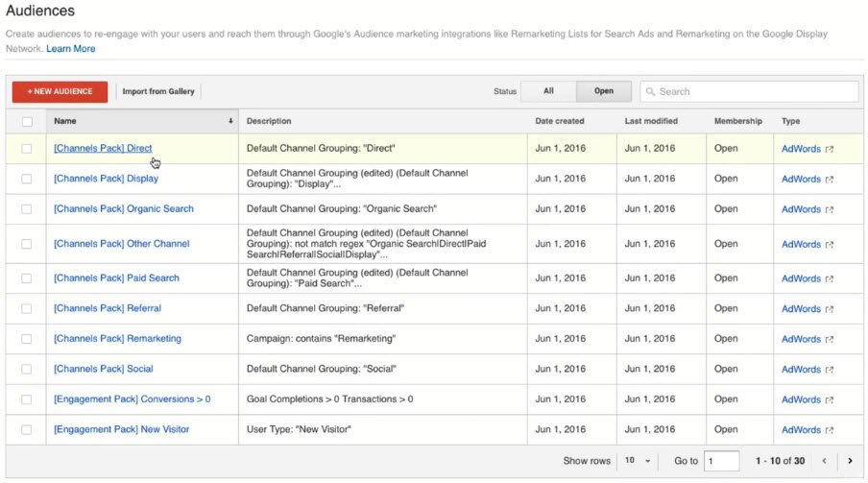The image size is (868, 483).
Task: Switch status filter to All
Action: 548,91
